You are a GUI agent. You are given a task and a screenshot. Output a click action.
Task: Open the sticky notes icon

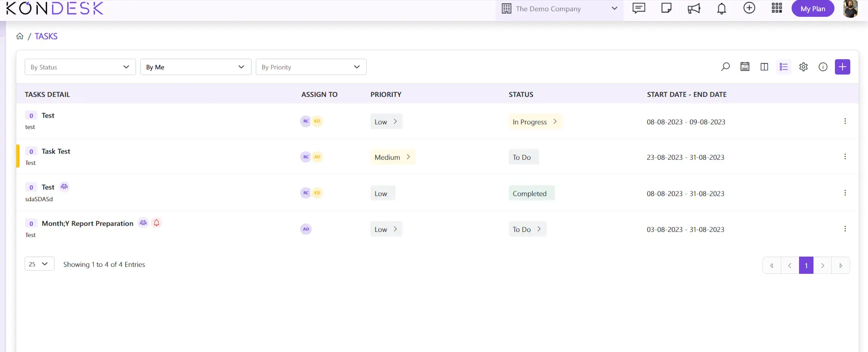pyautogui.click(x=666, y=8)
